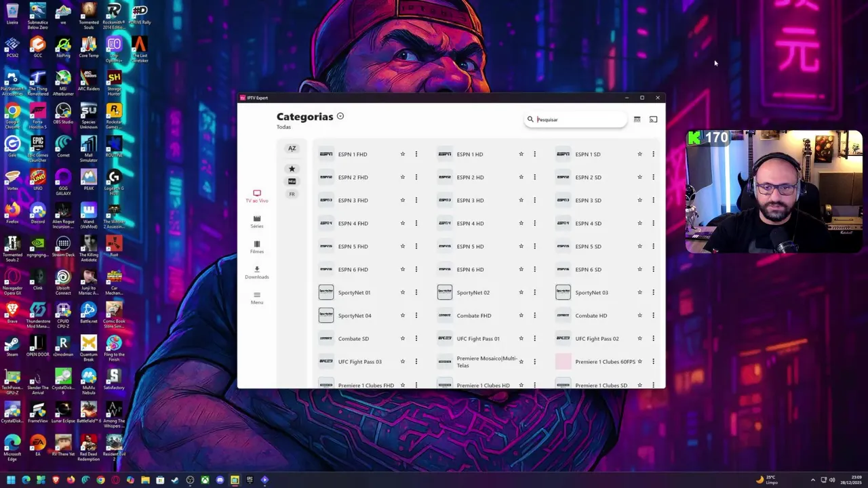Play the ESPN 4 HD channel

click(470, 223)
